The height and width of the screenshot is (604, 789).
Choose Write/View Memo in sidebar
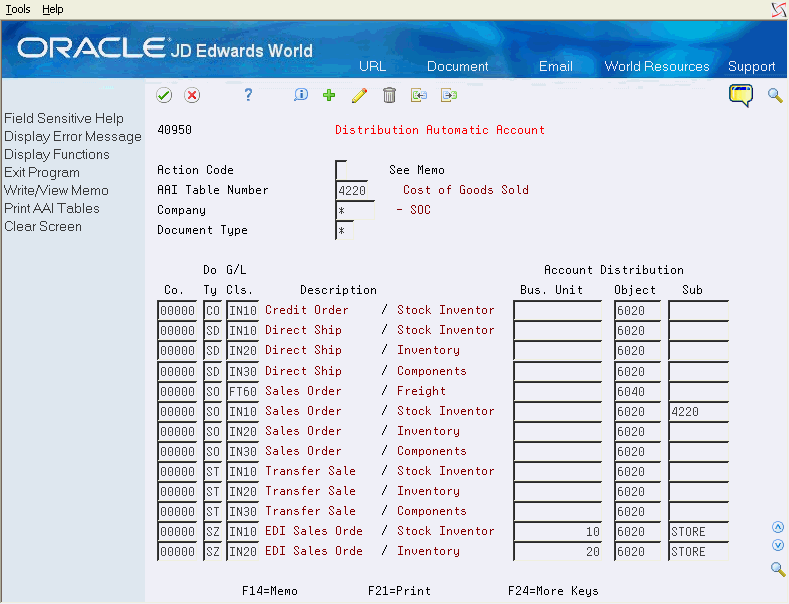point(56,190)
